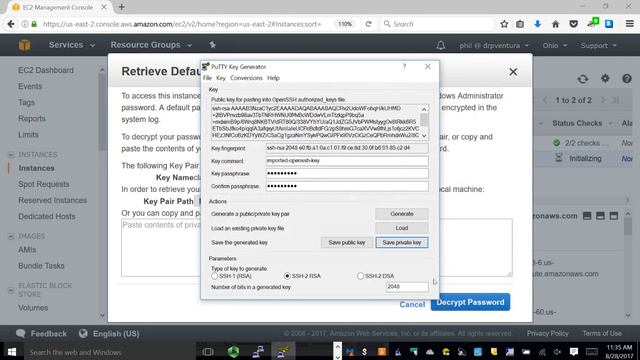The width and height of the screenshot is (640, 360).
Task: Click the AWS pin shortcut icon
Action: click(x=212, y=45)
